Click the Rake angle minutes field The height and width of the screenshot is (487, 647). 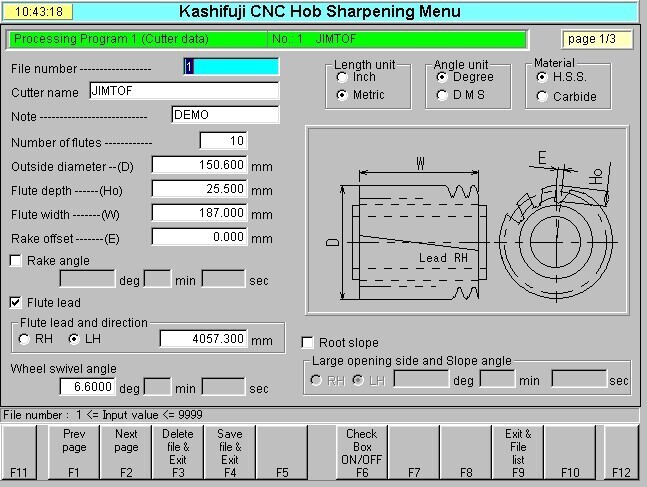pos(157,279)
